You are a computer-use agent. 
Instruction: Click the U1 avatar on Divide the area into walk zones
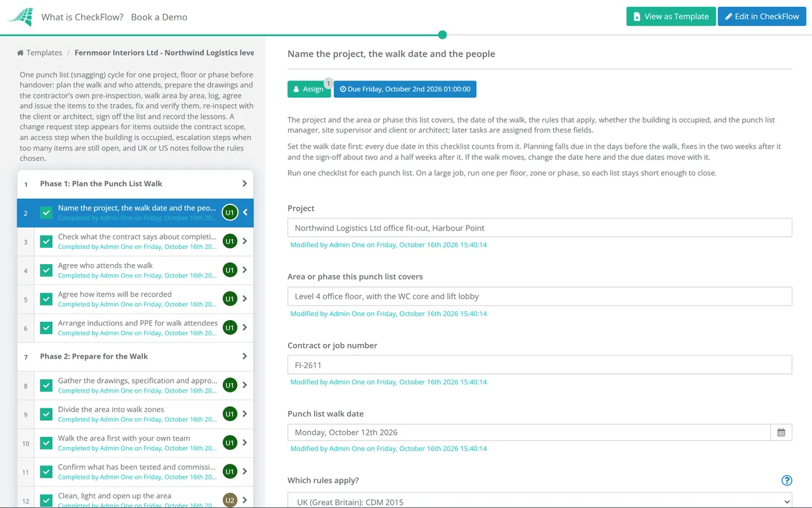click(x=230, y=414)
